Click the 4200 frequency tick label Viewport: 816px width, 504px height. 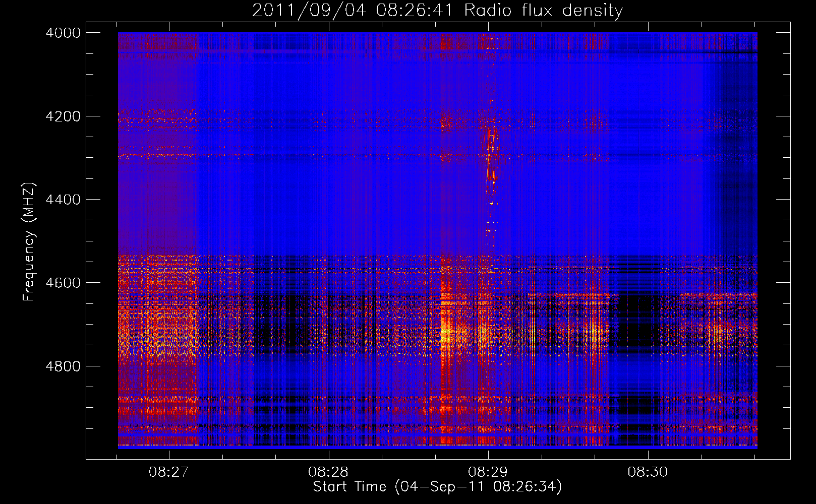pyautogui.click(x=63, y=116)
